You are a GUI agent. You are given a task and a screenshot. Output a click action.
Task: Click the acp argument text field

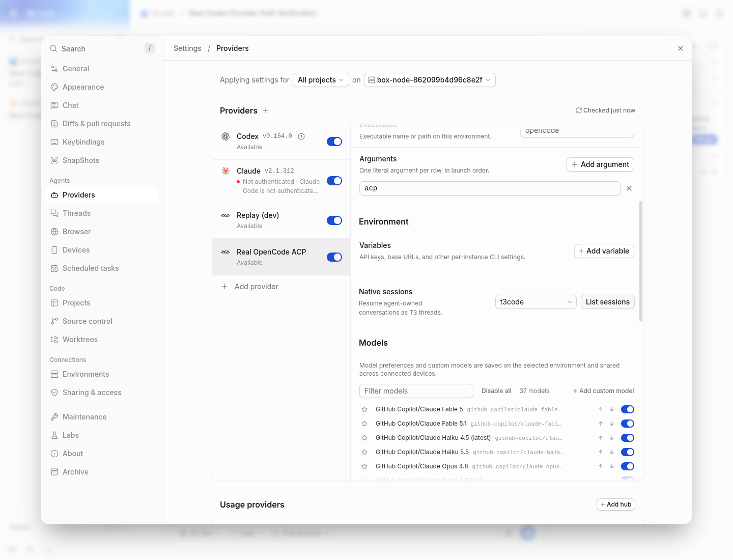(490, 188)
